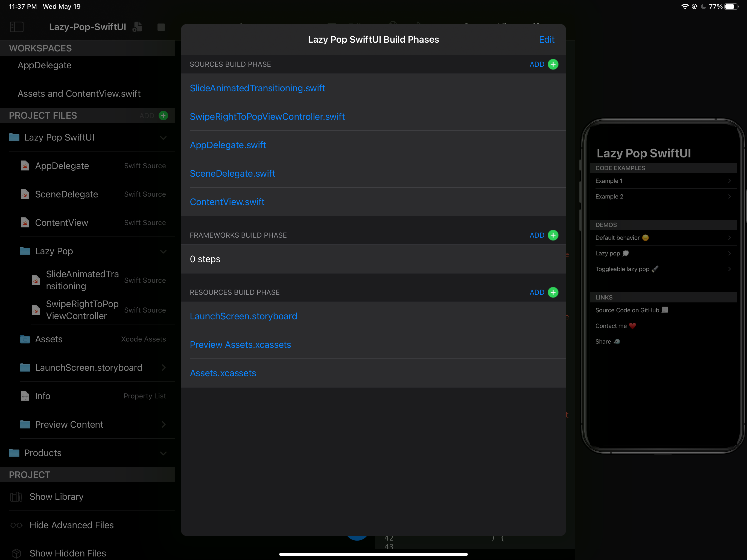This screenshot has height=560, width=747.
Task: Add file to Sources Build Phase via plus icon
Action: pos(553,64)
